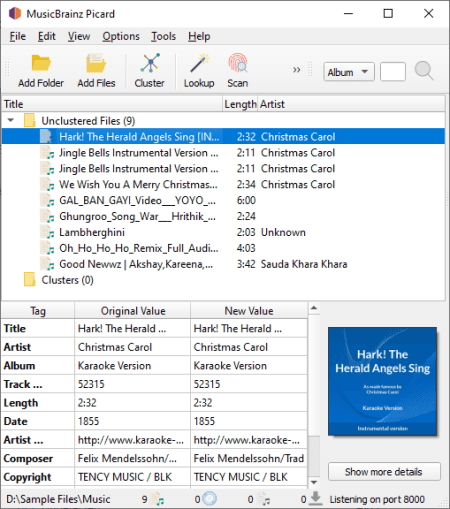Click the Clusters folder icon
Screen dimensions: 450x509
[x=30, y=280]
